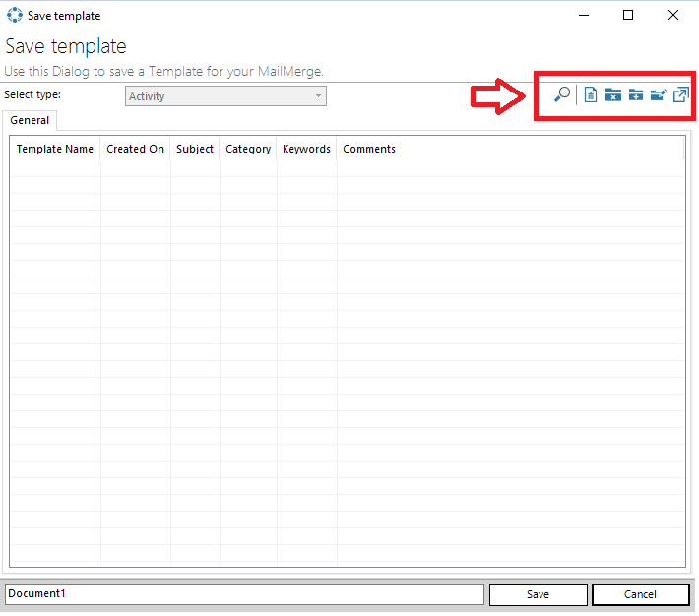
Task: Click the delete folder icon
Action: (x=612, y=95)
